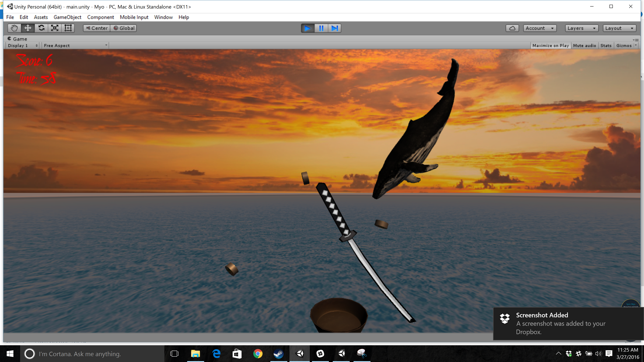Toggle Maximize on Play
This screenshot has height=362, width=644.
[x=550, y=45]
